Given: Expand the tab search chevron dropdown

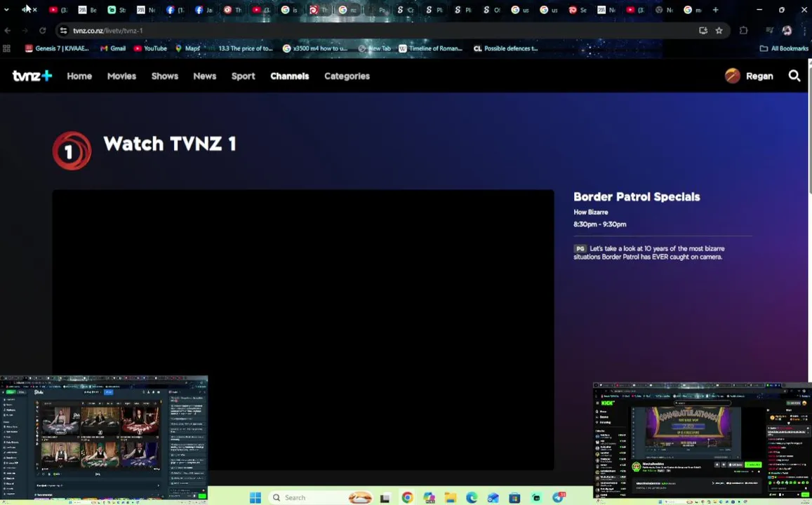Looking at the screenshot, I should pos(6,10).
